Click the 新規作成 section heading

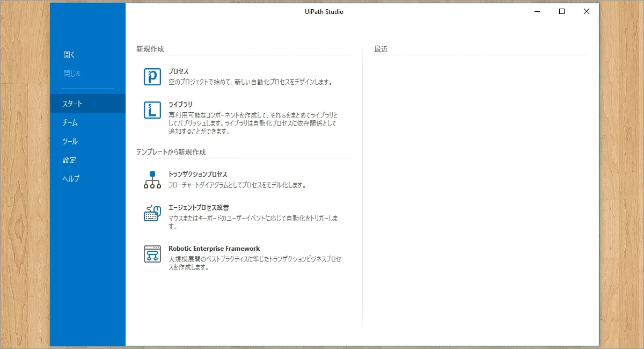(x=150, y=49)
